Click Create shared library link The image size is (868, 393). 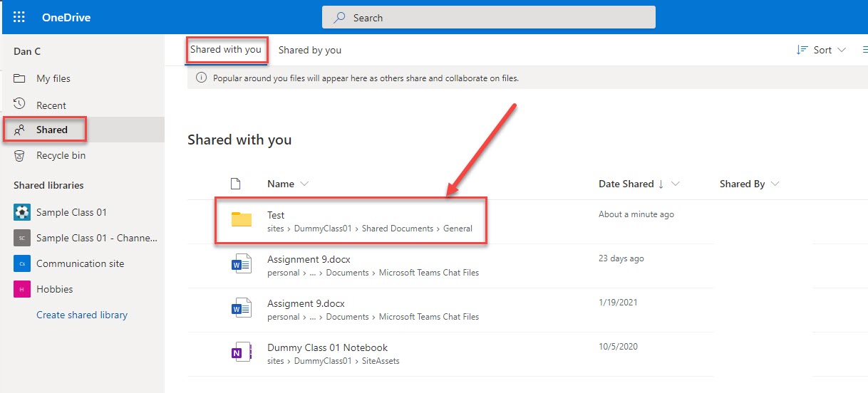click(82, 315)
